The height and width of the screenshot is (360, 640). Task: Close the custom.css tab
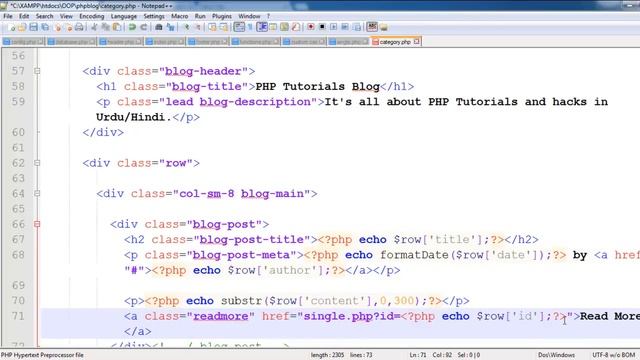click(x=322, y=42)
